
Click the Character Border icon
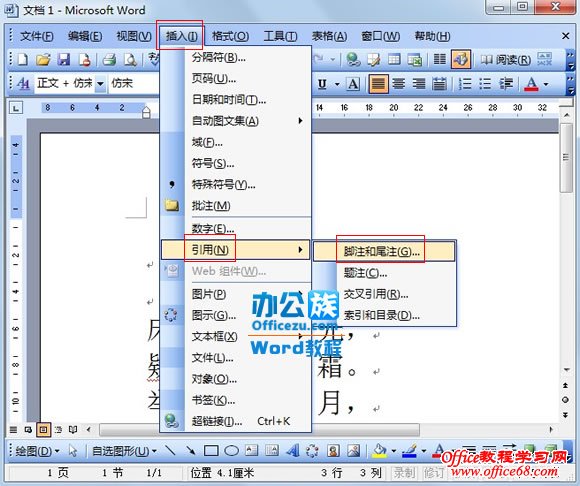point(353,84)
